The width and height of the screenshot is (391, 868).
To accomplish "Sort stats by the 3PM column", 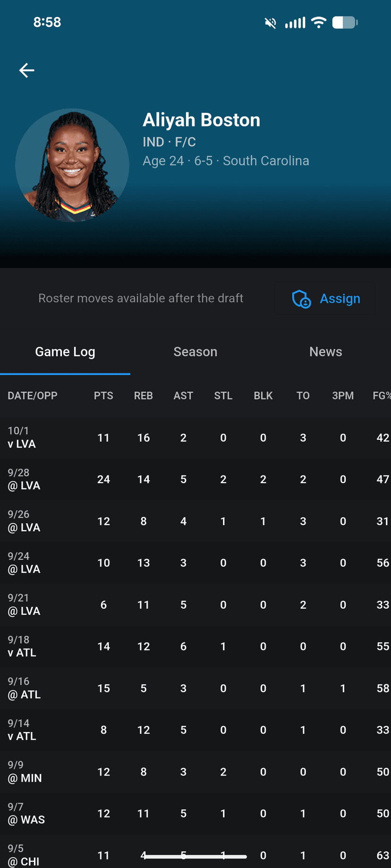I will click(343, 396).
